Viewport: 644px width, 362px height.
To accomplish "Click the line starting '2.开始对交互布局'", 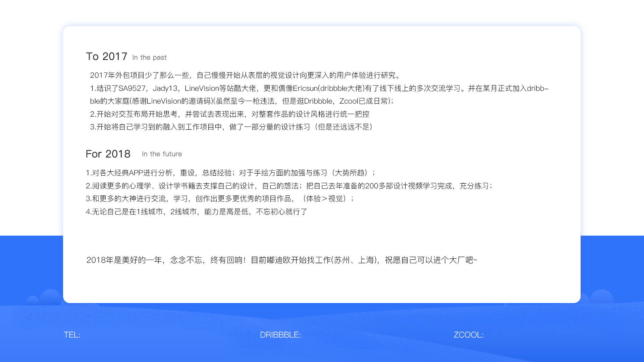I will [230, 114].
